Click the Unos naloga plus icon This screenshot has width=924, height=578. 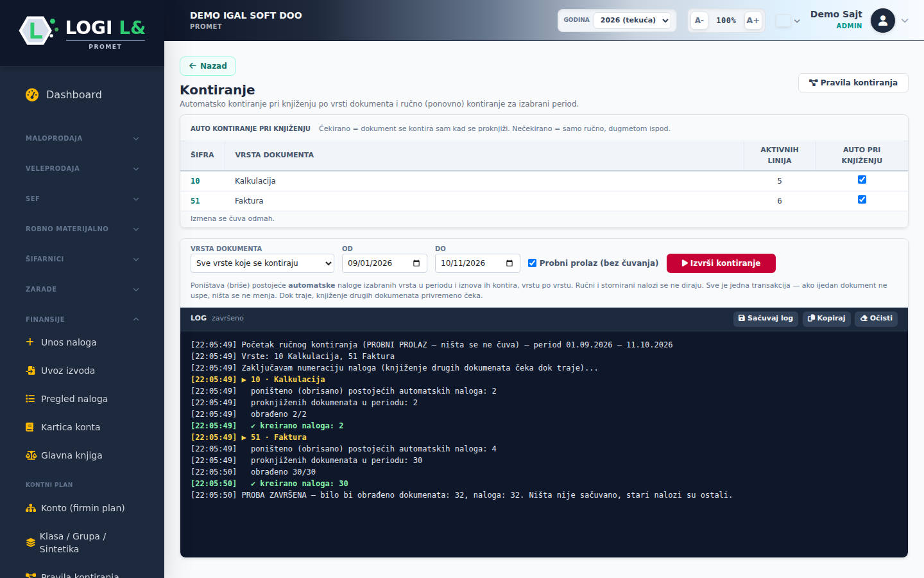tap(30, 342)
